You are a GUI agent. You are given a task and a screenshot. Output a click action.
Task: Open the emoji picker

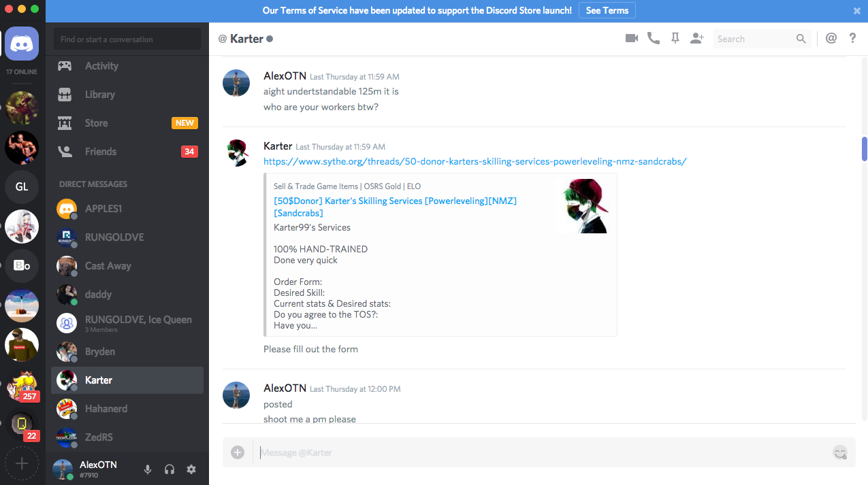(x=840, y=452)
